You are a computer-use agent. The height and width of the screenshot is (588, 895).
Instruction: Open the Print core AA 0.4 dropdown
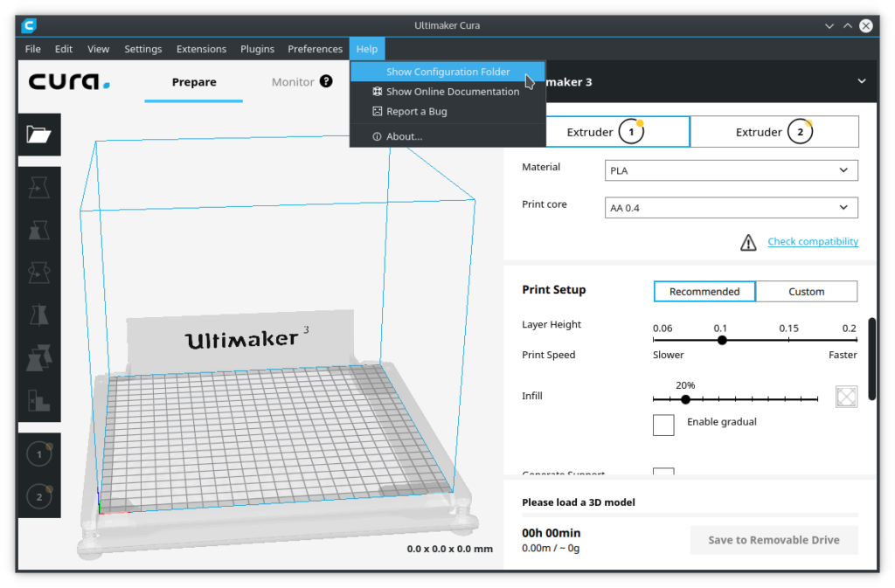pyautogui.click(x=732, y=208)
